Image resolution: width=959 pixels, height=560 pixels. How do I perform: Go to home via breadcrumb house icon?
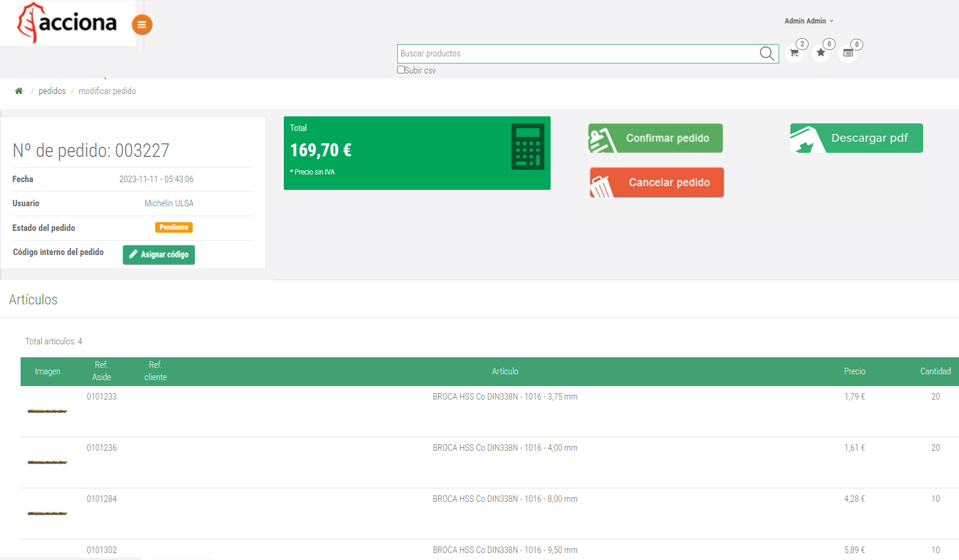(19, 91)
